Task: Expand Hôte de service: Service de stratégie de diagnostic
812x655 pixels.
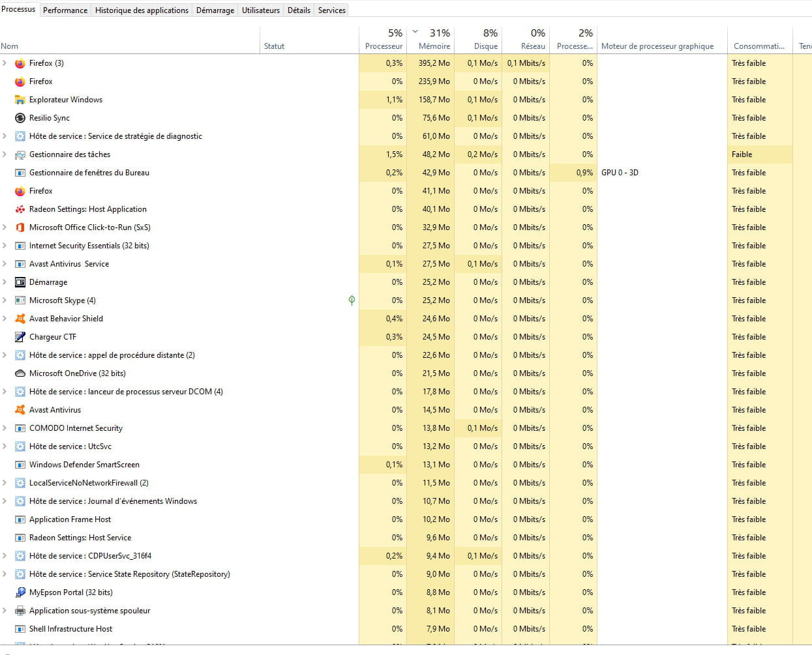Action: pyautogui.click(x=5, y=136)
